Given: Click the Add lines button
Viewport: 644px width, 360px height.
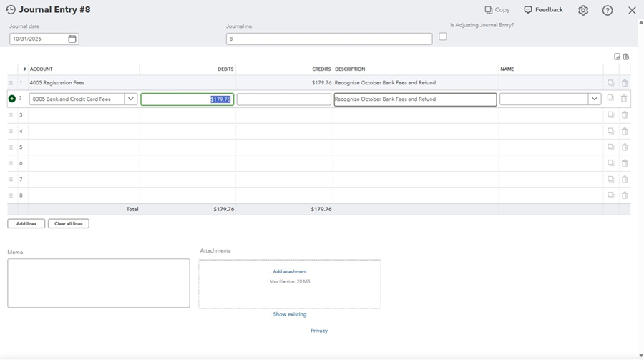Looking at the screenshot, I should point(26,224).
